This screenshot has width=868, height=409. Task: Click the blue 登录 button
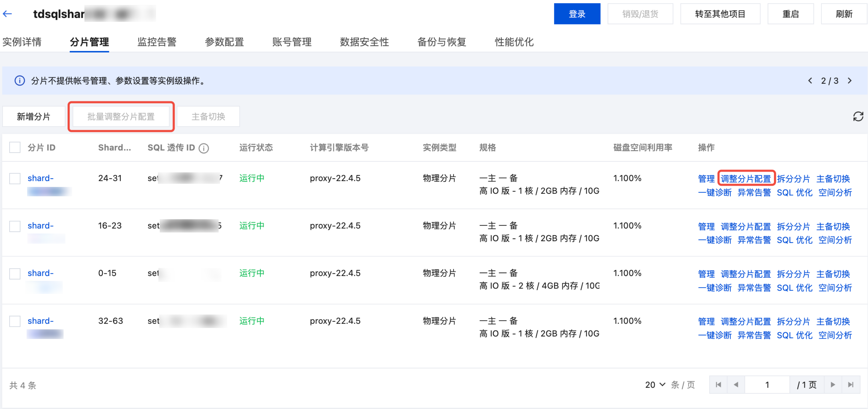pos(576,14)
